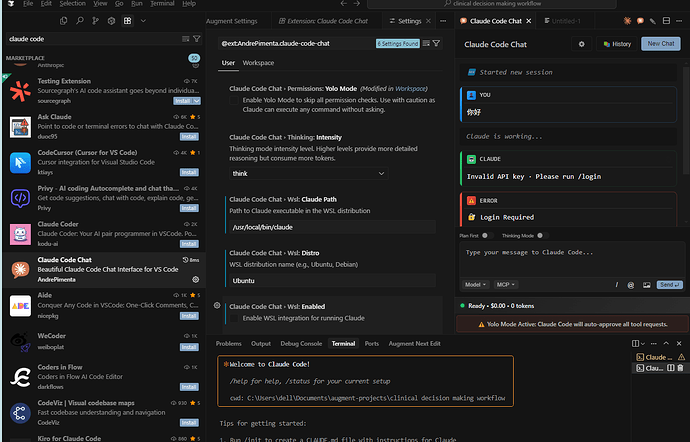The width and height of the screenshot is (690, 442).
Task: Click the Claude Code starburst icon in editor toolbar
Action: click(628, 21)
